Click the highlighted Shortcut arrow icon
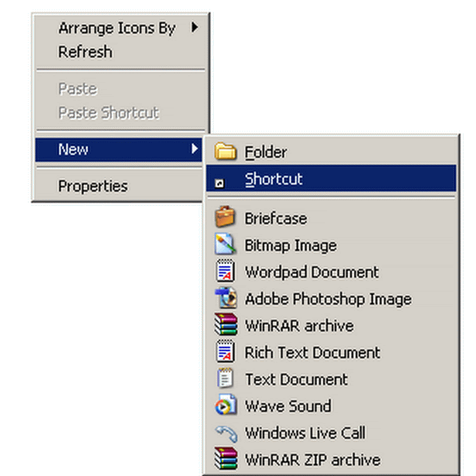Image resolution: width=476 pixels, height=476 pixels. (x=220, y=184)
